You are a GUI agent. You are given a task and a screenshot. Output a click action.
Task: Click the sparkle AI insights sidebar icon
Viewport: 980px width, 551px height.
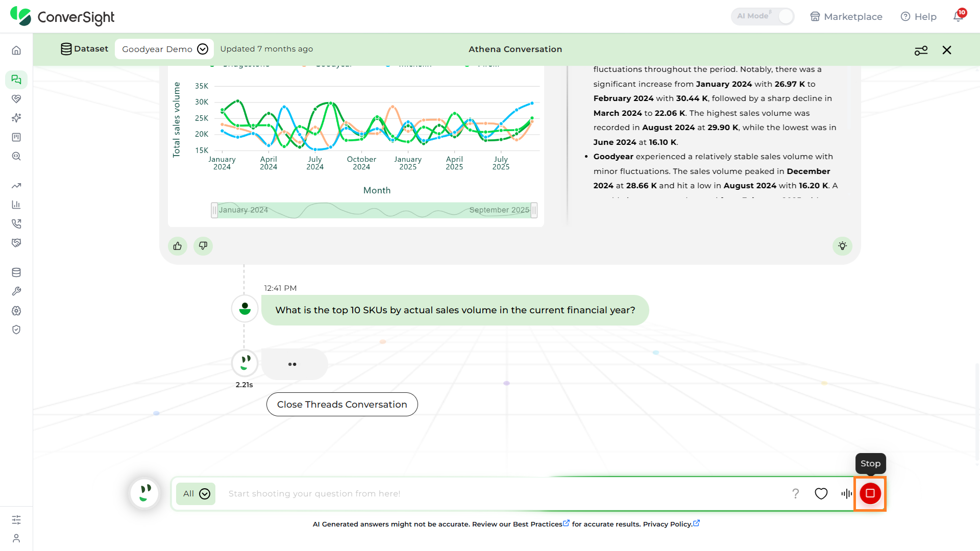[x=16, y=118]
